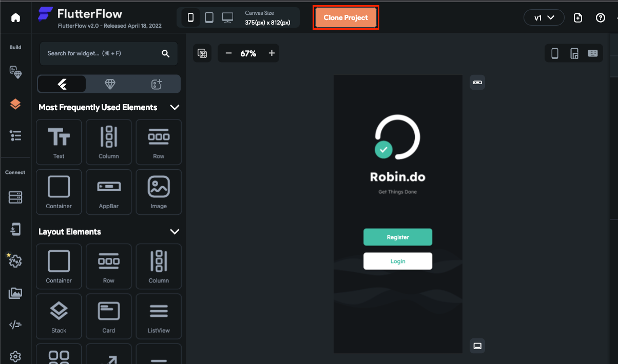
Task: Switch to the add template tab
Action: (157, 84)
